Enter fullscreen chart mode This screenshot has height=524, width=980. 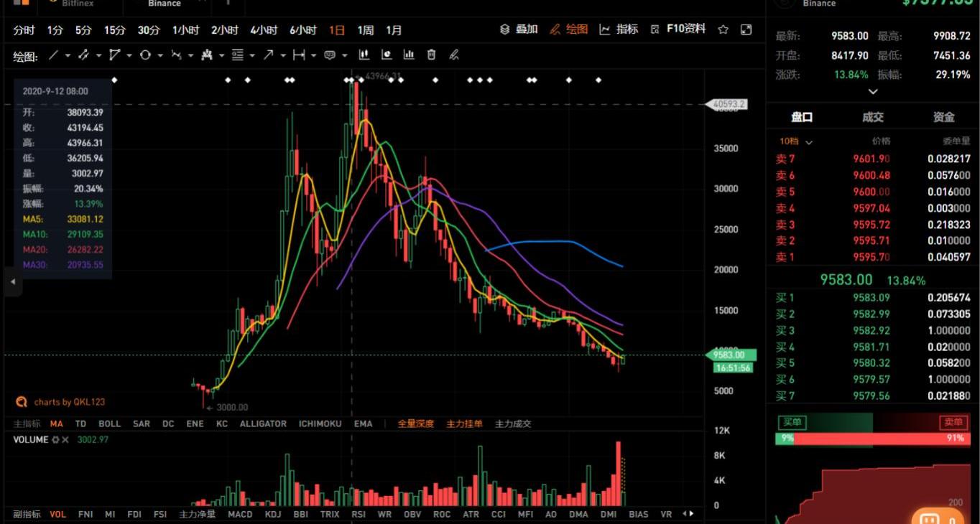click(x=746, y=29)
